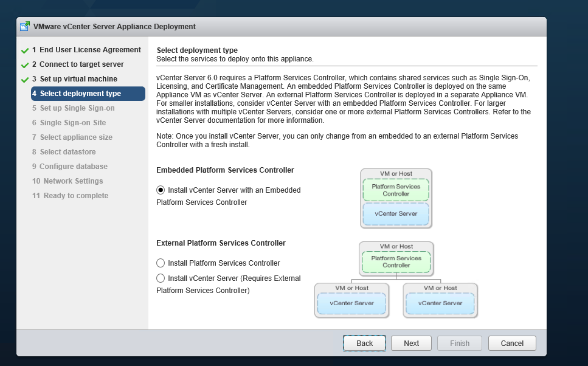Select Install Platform Services Controller radio button
Image resolution: width=588 pixels, height=366 pixels.
pyautogui.click(x=161, y=263)
